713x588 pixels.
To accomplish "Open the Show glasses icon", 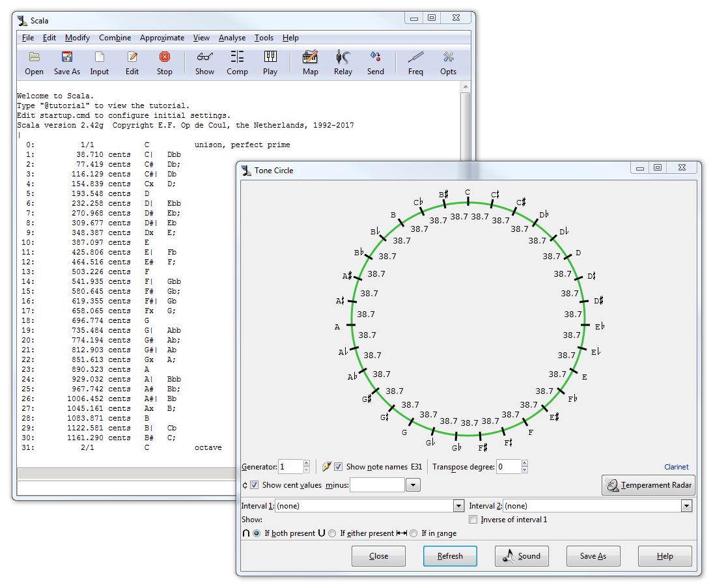I will (x=204, y=58).
